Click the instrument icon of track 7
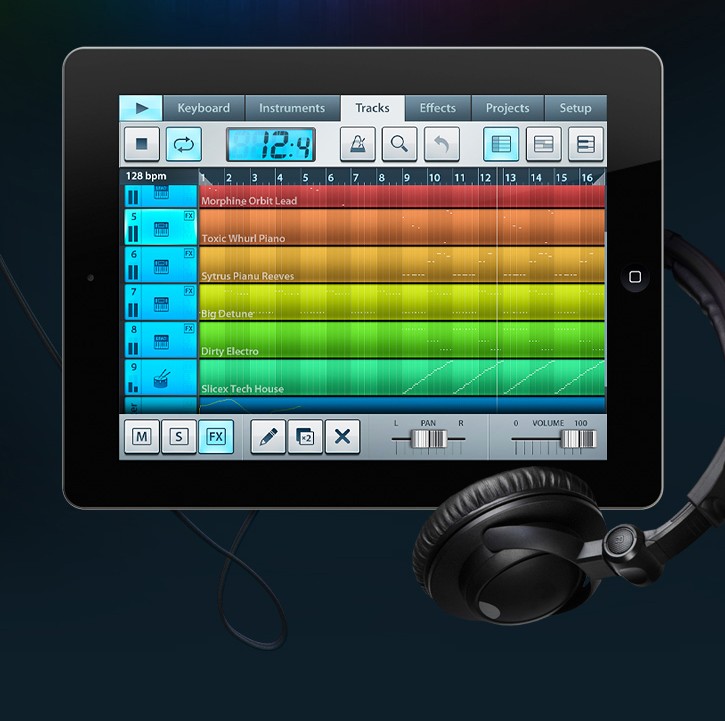 [x=161, y=304]
